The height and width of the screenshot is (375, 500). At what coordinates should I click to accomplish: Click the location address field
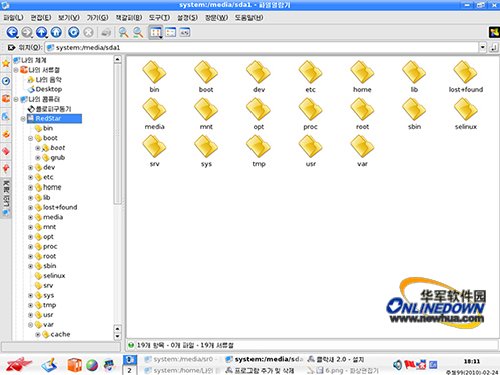click(262, 47)
